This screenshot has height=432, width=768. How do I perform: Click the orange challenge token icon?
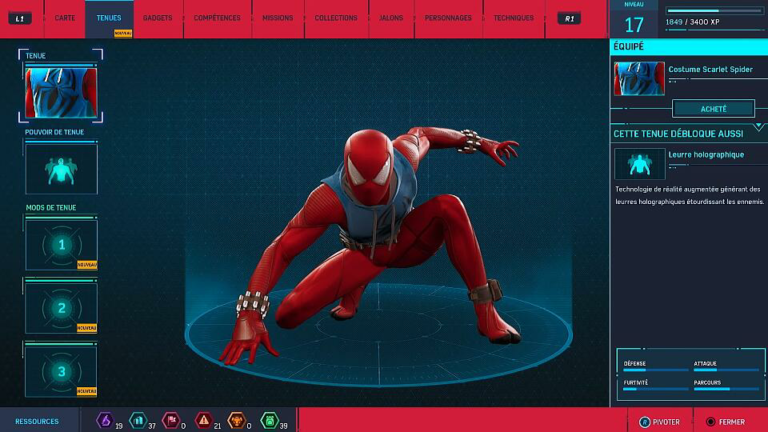click(x=237, y=420)
